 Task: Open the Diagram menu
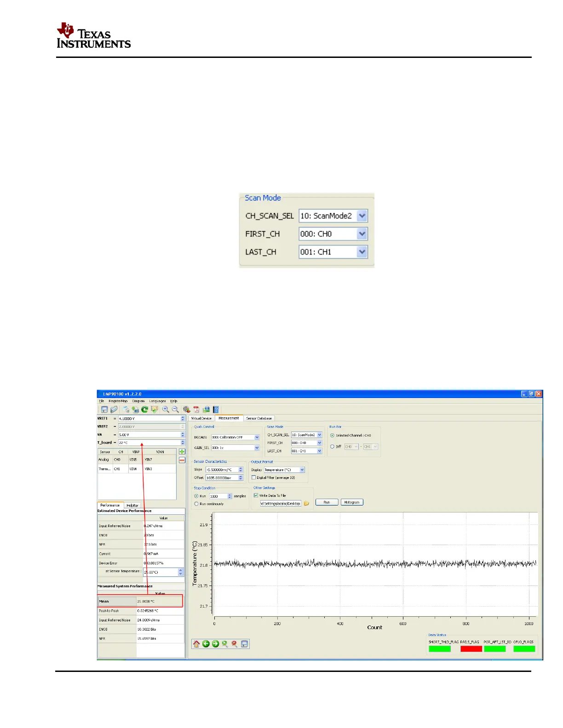pyautogui.click(x=138, y=401)
